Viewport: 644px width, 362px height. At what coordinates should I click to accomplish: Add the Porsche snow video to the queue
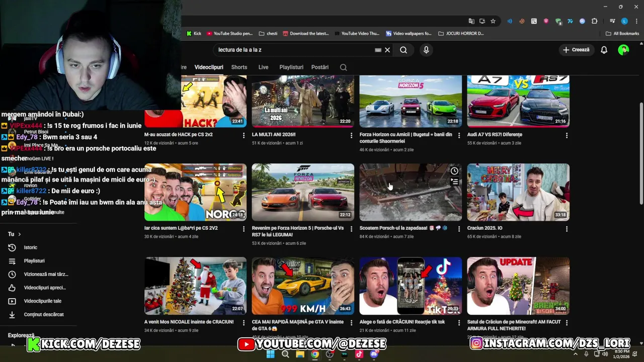(x=454, y=182)
